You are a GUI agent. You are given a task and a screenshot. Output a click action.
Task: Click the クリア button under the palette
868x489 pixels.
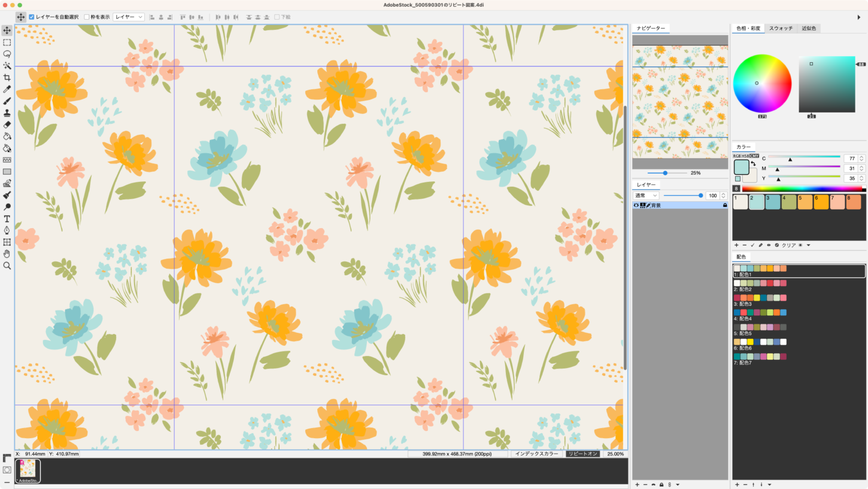pos(788,245)
